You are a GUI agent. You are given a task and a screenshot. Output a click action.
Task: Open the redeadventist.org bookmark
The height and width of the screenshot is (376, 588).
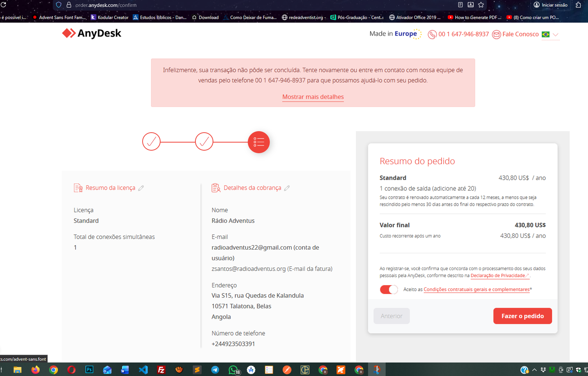coord(304,17)
